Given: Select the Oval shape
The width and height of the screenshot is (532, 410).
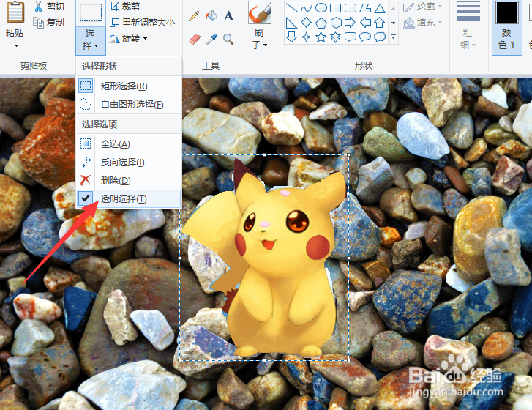Looking at the screenshot, I should click(321, 8).
